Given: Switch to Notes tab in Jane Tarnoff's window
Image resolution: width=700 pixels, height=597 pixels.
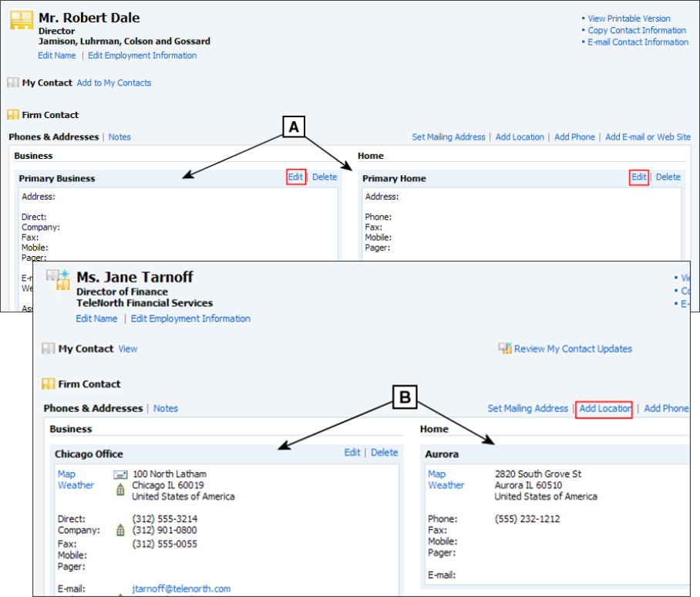Looking at the screenshot, I should click(x=166, y=408).
